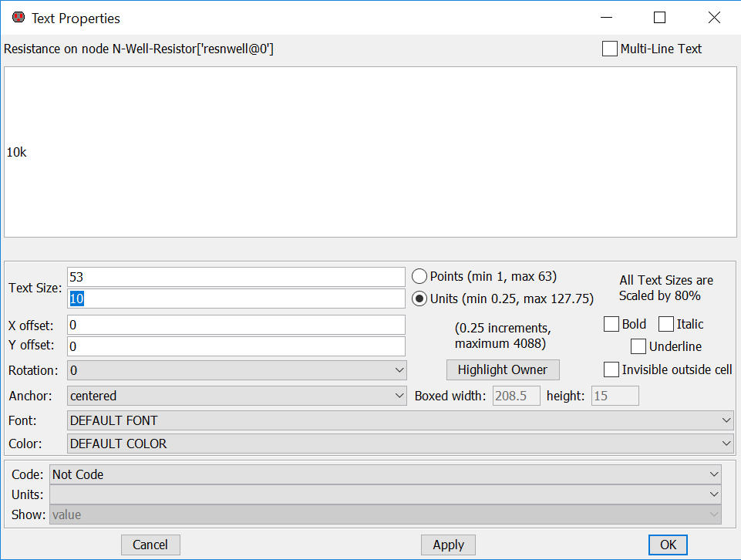Click the X offset input field

(x=236, y=326)
